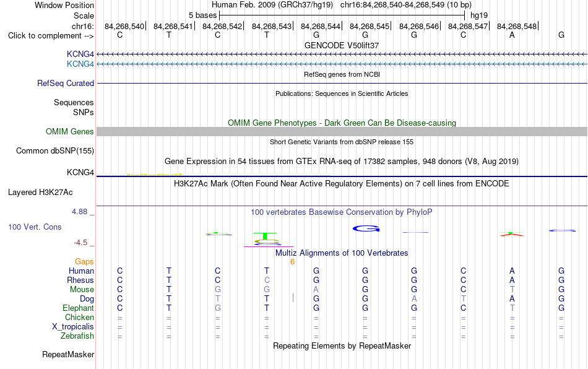Click the Elephant species row label
Viewport: 588px width, 369px height.
pyautogui.click(x=79, y=308)
